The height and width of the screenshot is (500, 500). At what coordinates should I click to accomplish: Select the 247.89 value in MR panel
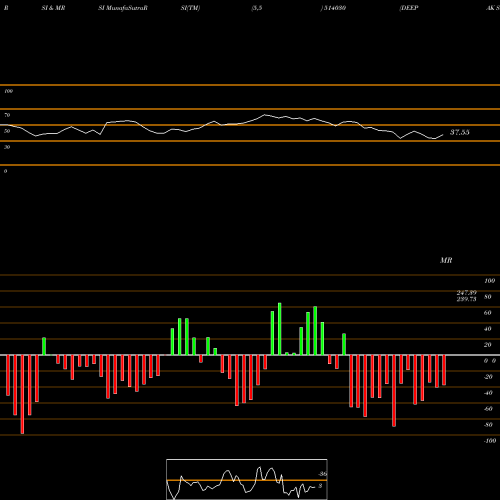tap(467, 293)
